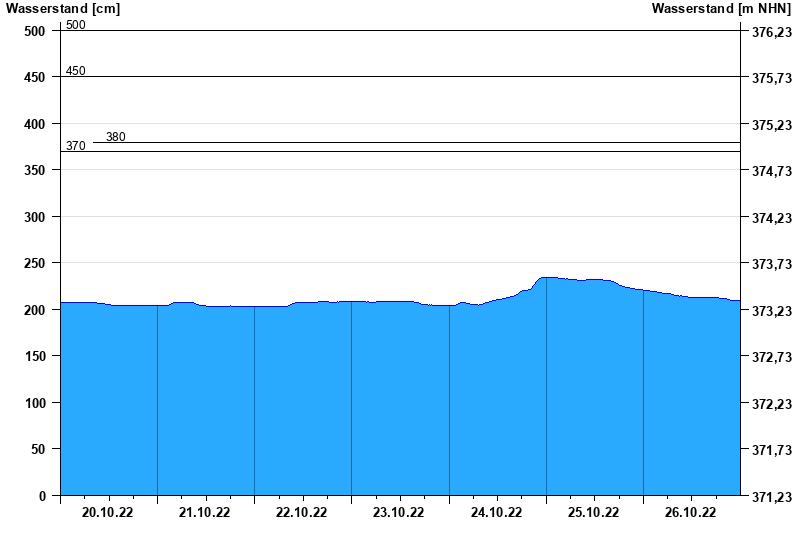Click the 375,23 value on right axis

[x=772, y=125]
